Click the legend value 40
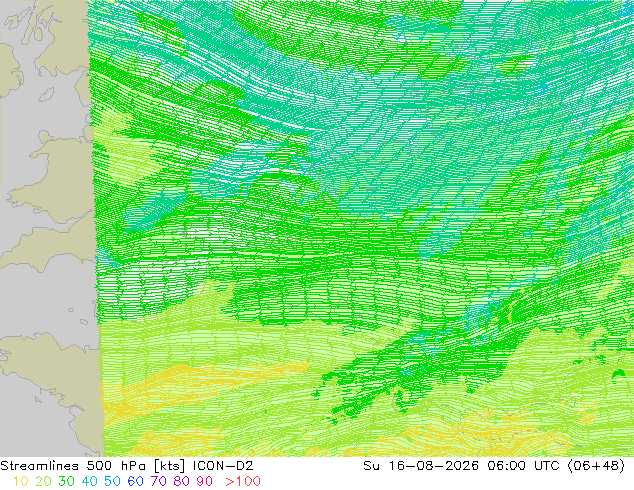 (x=89, y=481)
